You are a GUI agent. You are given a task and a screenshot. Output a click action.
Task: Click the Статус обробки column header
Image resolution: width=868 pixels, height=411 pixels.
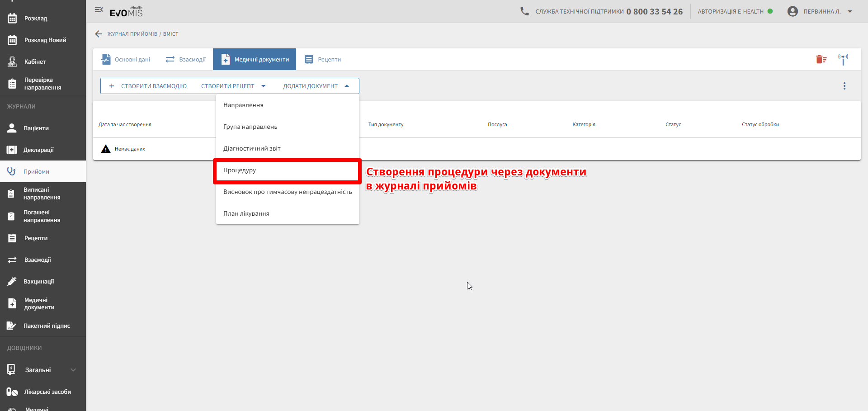(760, 124)
